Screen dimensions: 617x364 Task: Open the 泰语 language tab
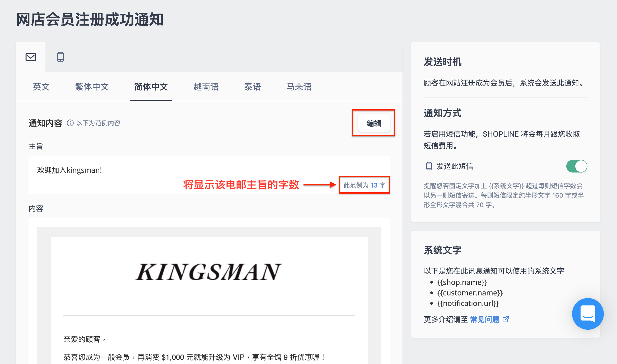pos(253,87)
